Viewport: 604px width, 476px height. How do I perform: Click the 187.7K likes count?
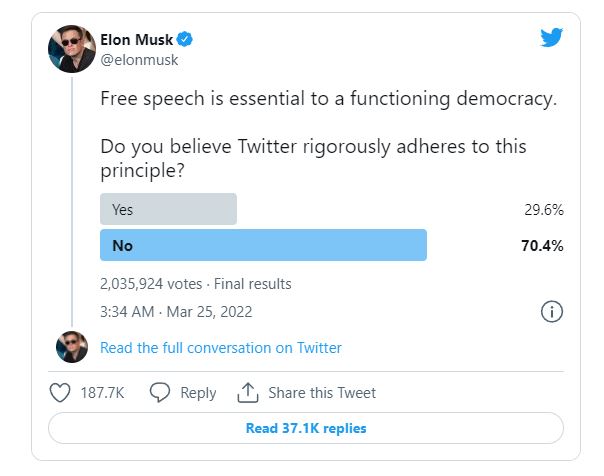tap(102, 393)
